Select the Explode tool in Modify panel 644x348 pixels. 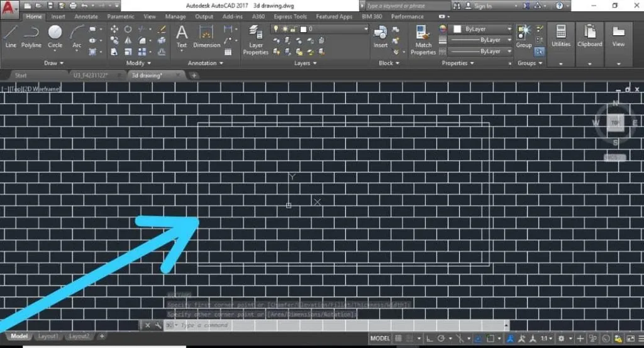162,40
